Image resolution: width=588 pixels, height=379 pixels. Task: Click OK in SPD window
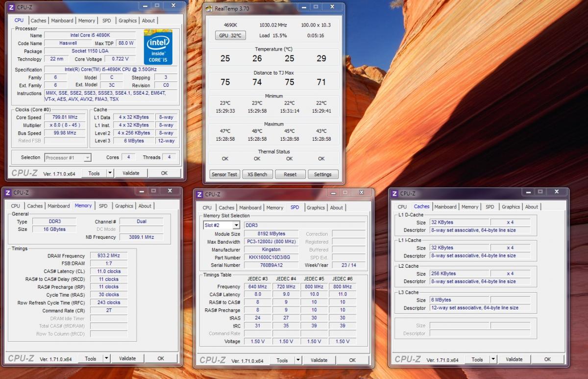pyautogui.click(x=352, y=360)
